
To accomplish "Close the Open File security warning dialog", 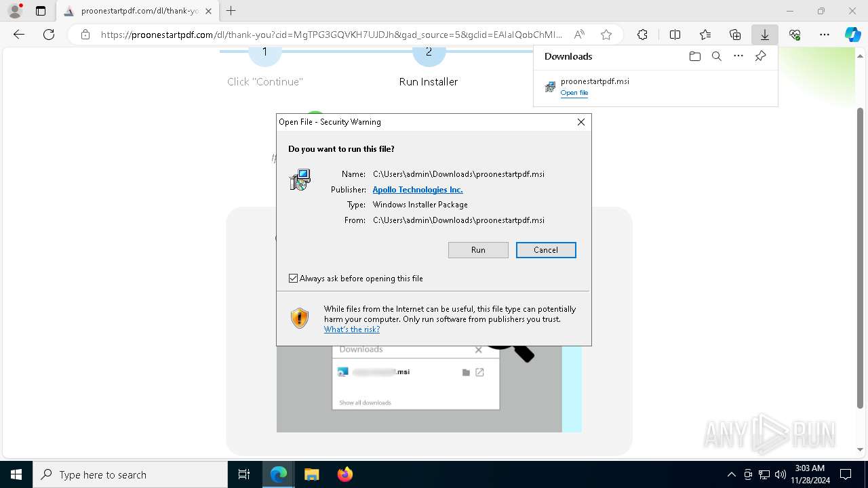I will pos(581,122).
